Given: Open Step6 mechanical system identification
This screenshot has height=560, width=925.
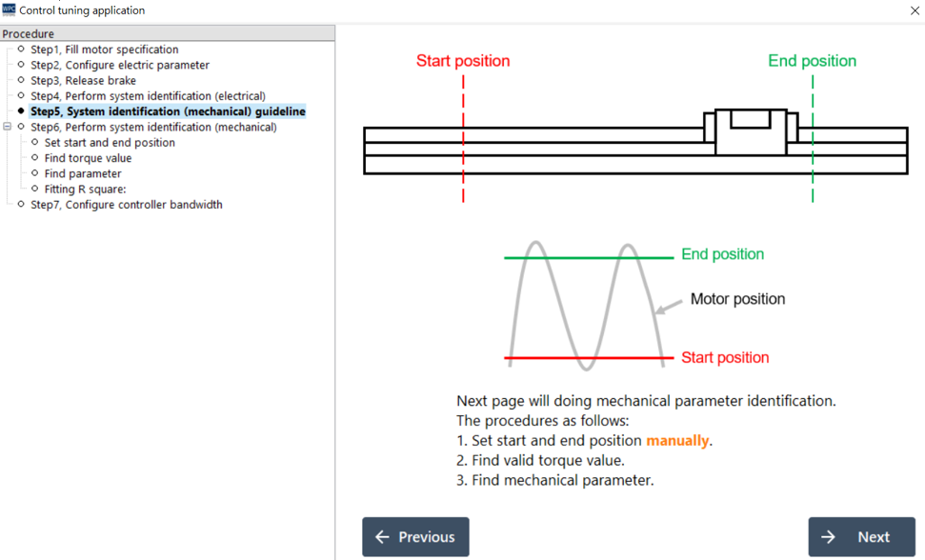Looking at the screenshot, I should tap(153, 127).
